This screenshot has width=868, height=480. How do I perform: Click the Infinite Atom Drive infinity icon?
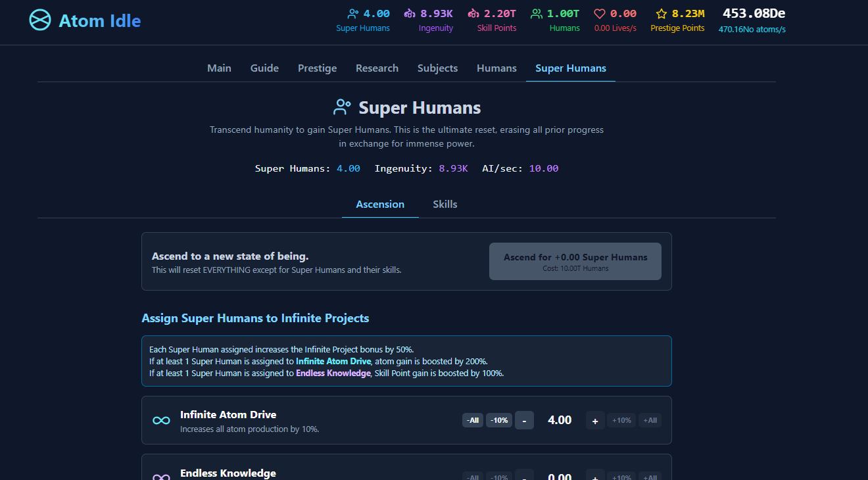click(161, 420)
